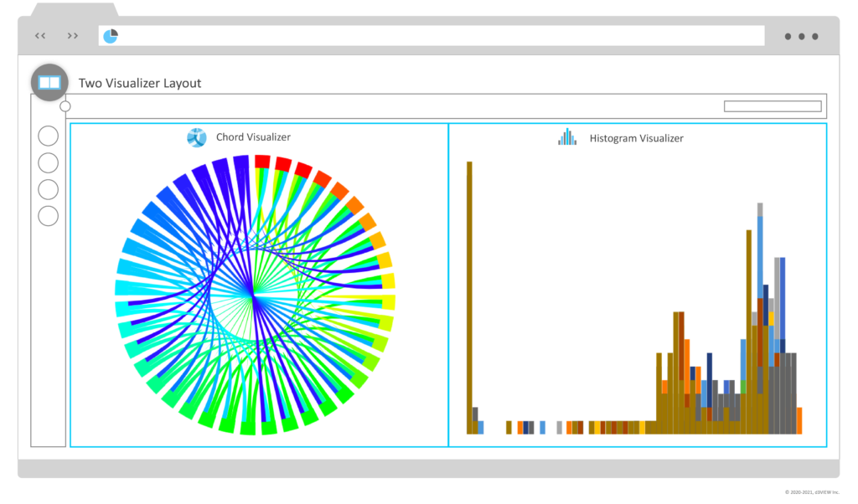Click the search box in the top toolbar
858x504 pixels.
click(773, 106)
